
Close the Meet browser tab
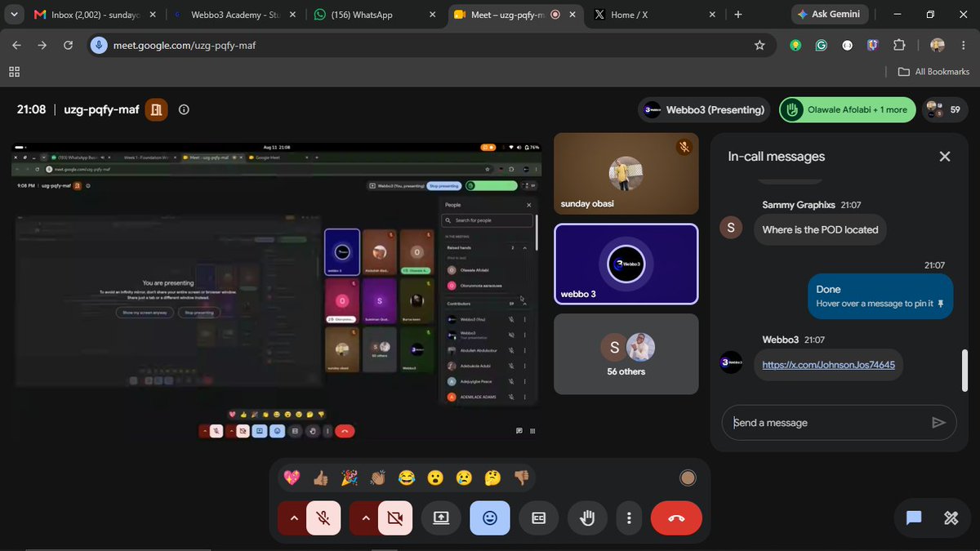coord(572,15)
